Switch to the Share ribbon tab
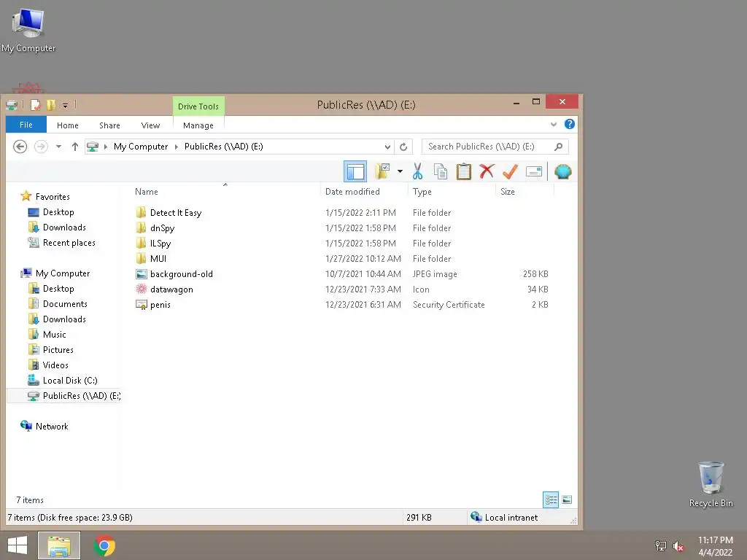747x560 pixels. tap(109, 125)
